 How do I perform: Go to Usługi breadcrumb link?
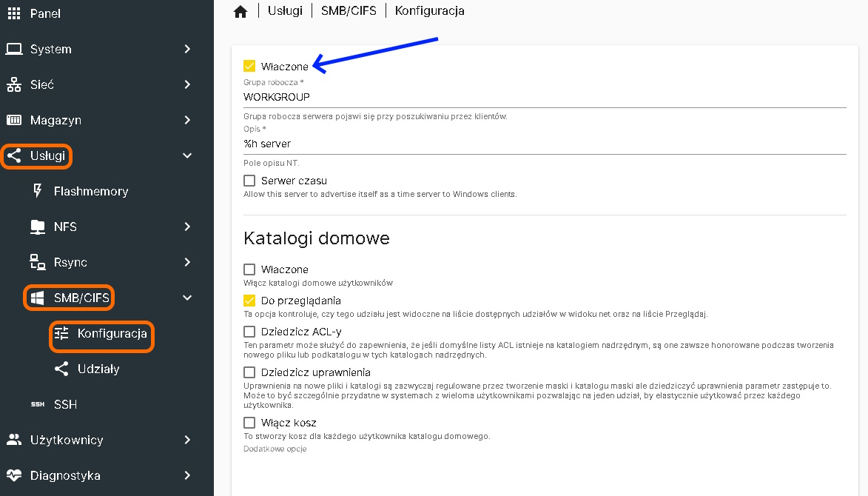point(285,11)
